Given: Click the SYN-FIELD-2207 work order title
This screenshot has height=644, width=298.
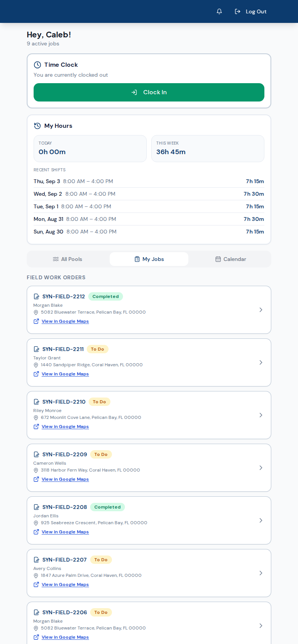Looking at the screenshot, I should [65, 560].
